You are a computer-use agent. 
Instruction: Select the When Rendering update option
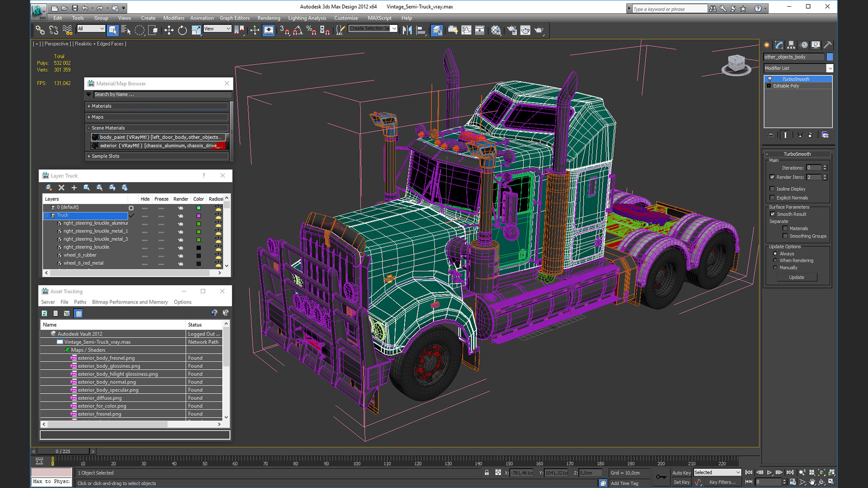[775, 261]
